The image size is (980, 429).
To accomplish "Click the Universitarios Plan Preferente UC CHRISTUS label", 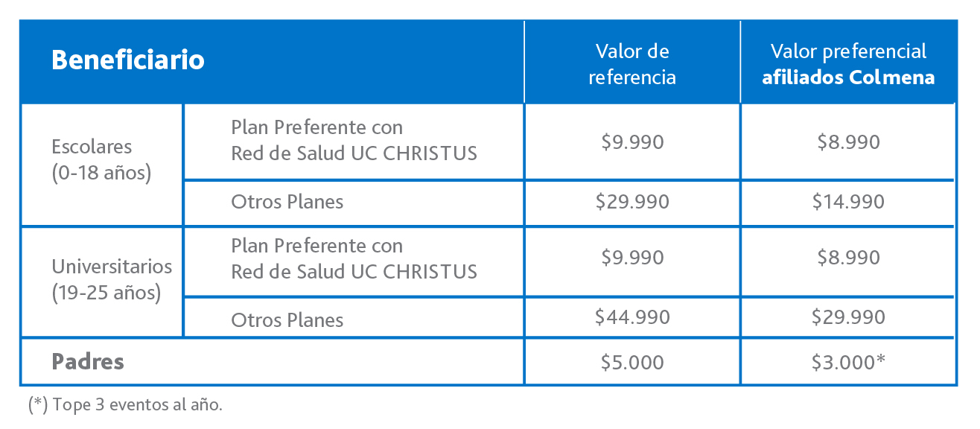I will (x=354, y=258).
